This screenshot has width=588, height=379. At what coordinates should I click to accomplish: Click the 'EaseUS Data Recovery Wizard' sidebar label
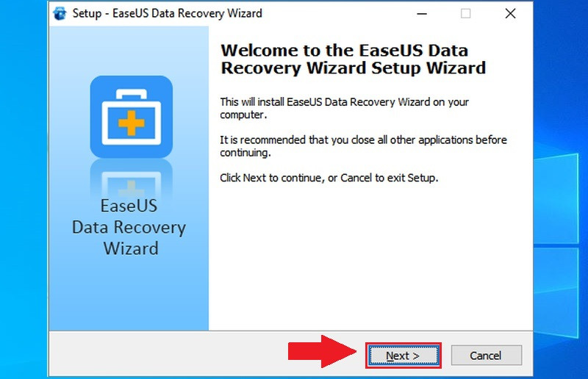[129, 227]
